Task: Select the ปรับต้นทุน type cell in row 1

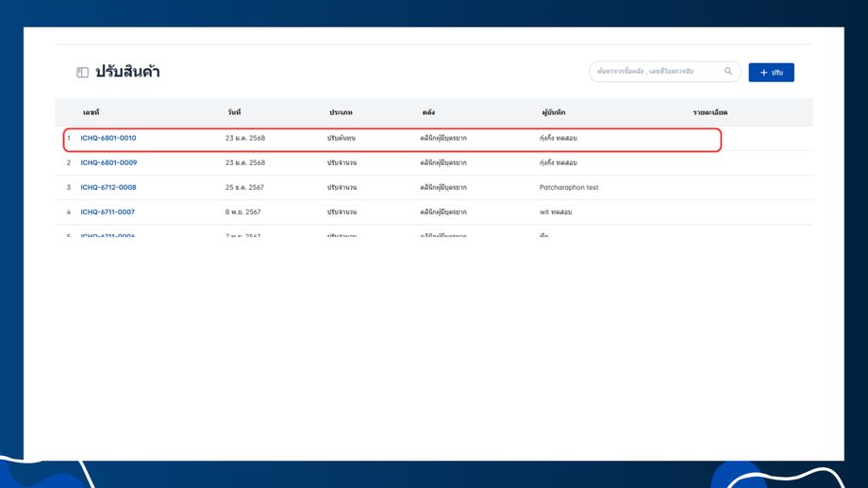Action: pos(341,139)
